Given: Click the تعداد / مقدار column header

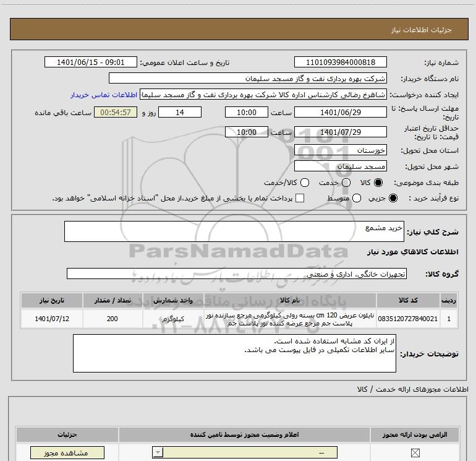Looking at the screenshot, I should 113,301.
